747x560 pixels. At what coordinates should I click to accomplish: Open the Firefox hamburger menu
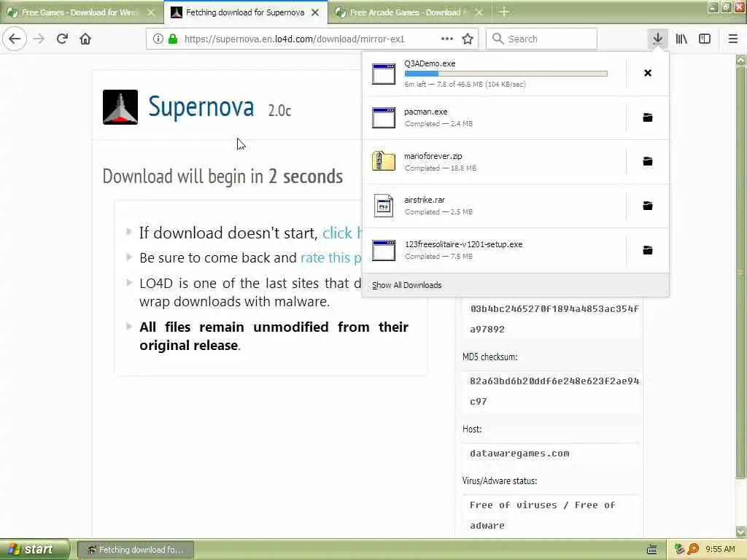[733, 39]
